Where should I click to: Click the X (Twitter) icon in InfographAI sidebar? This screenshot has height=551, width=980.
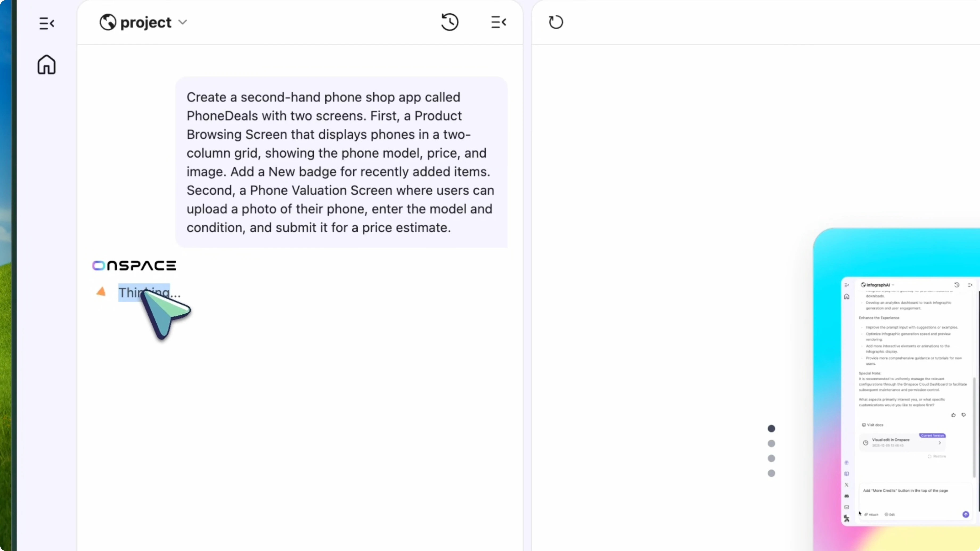click(847, 485)
